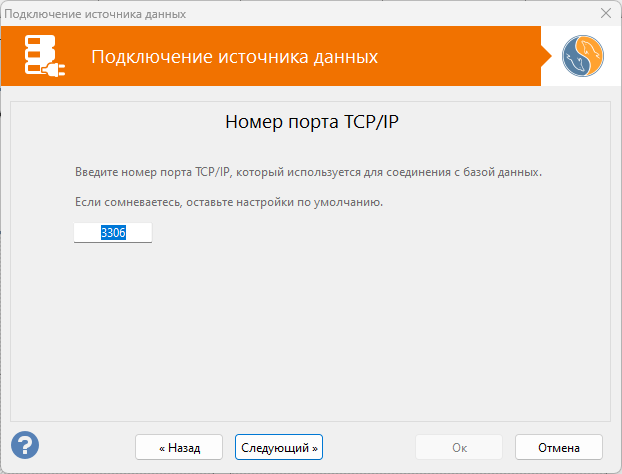This screenshot has width=622, height=474.
Task: Go back with the « Назад button
Action: (x=180, y=447)
